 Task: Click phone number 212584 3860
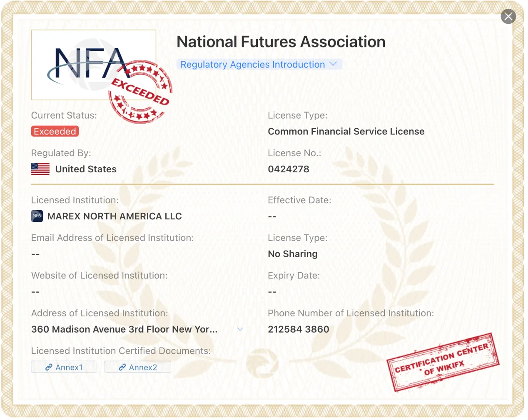point(299,329)
